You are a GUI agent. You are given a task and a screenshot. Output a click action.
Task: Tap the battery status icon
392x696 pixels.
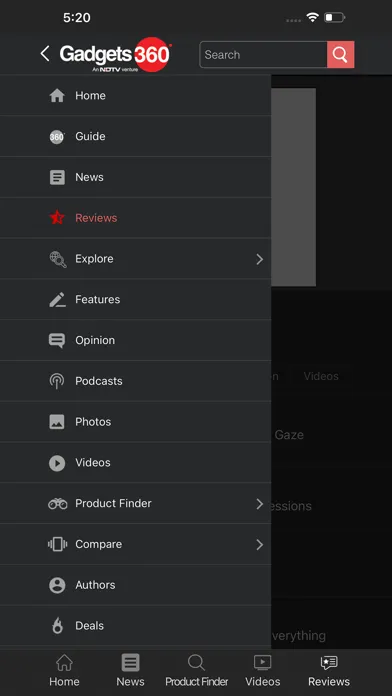(x=335, y=18)
